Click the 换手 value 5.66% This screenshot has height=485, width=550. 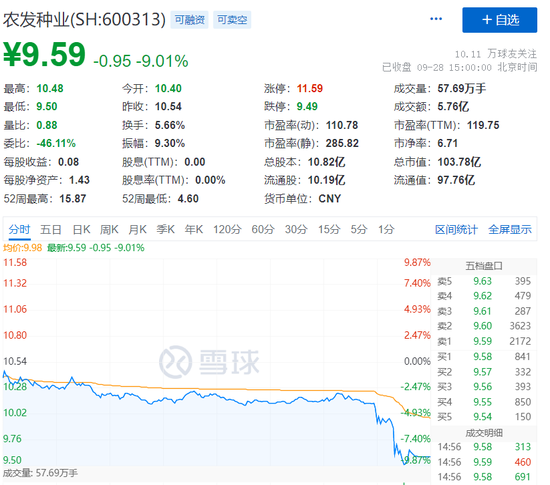[170, 125]
